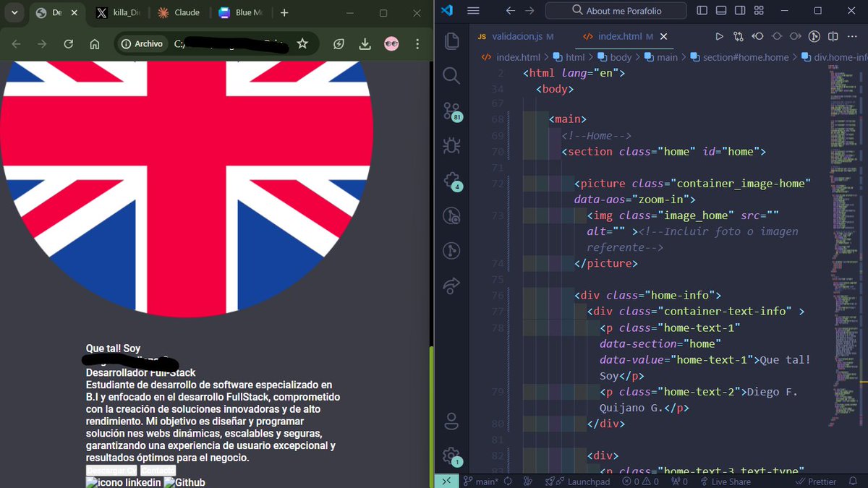Viewport: 868px width, 488px height.
Task: Open Source Control view with 81 badge
Action: [x=452, y=111]
